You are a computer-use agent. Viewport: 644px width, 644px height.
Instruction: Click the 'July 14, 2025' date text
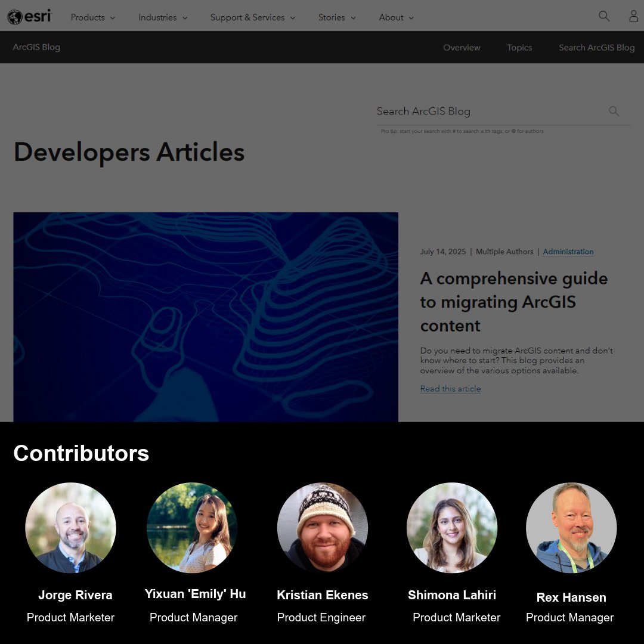tap(442, 252)
